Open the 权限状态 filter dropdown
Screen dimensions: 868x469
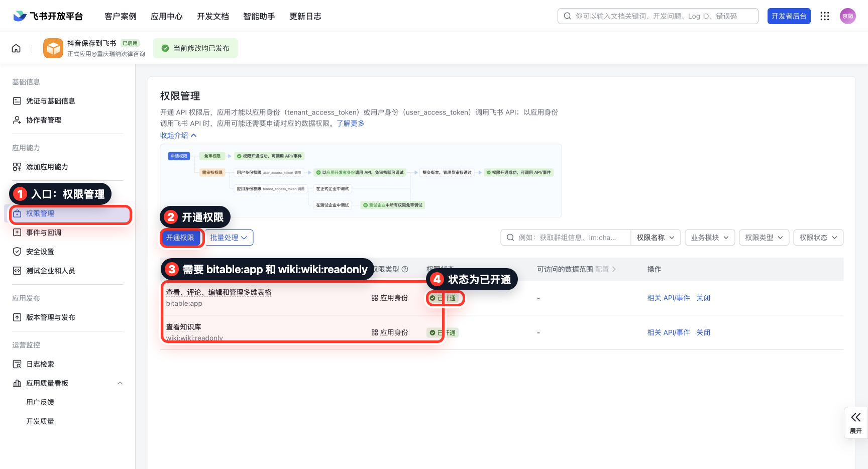click(818, 238)
